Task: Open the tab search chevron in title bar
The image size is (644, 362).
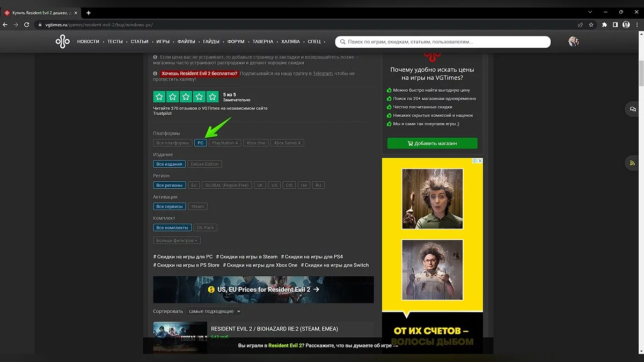Action: pyautogui.click(x=590, y=12)
